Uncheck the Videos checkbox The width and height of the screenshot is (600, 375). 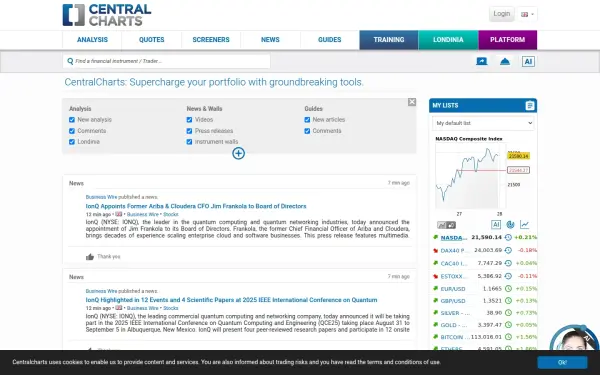(189, 120)
